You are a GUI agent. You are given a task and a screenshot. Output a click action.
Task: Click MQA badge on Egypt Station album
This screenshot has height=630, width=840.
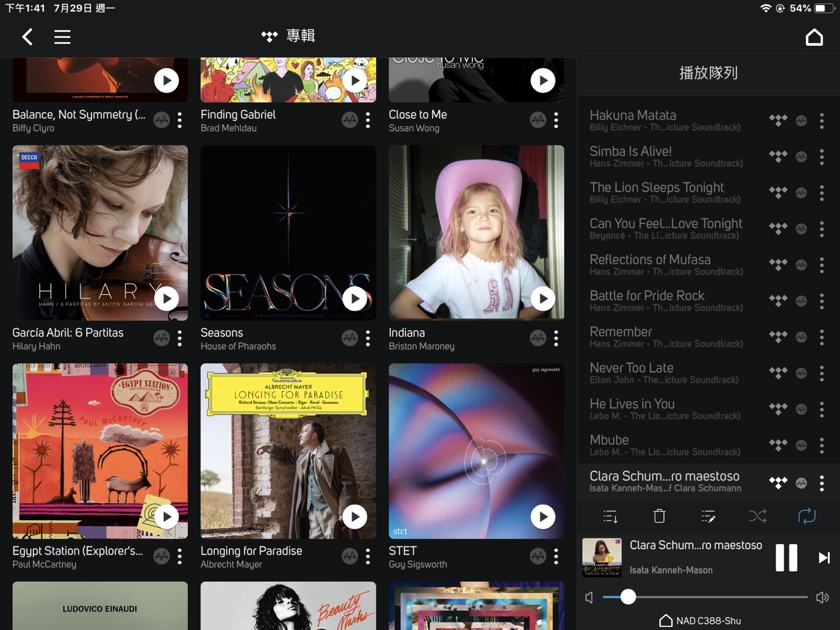click(162, 557)
